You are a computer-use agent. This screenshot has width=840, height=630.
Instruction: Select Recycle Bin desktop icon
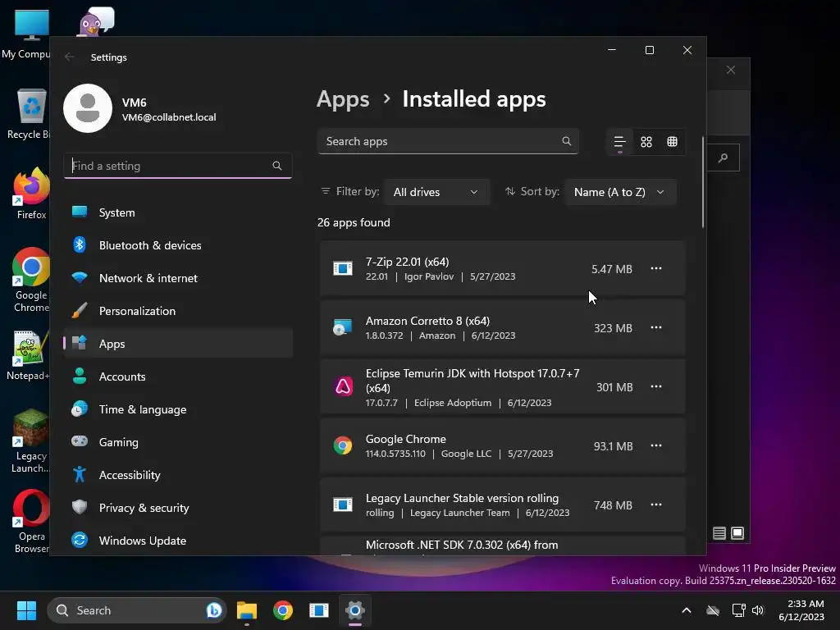(30, 113)
